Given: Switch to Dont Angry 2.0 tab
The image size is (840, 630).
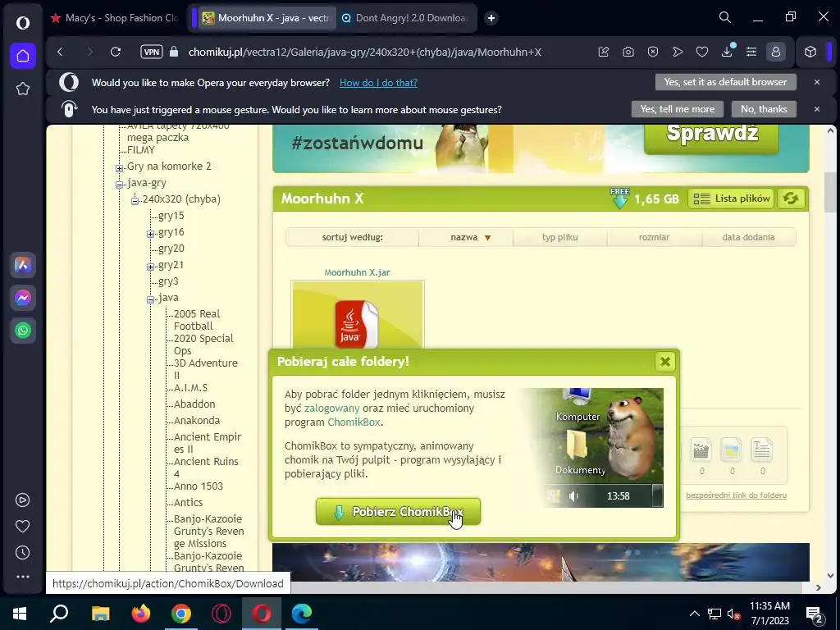Looking at the screenshot, I should point(404,18).
